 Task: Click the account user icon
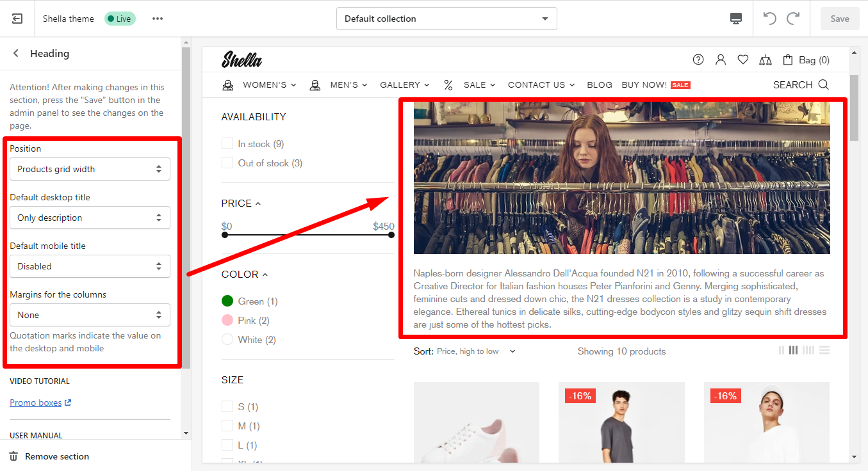pos(721,60)
